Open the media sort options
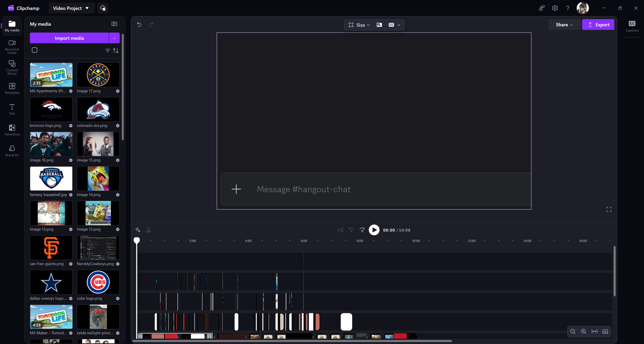Image resolution: width=644 pixels, height=344 pixels. pos(116,51)
